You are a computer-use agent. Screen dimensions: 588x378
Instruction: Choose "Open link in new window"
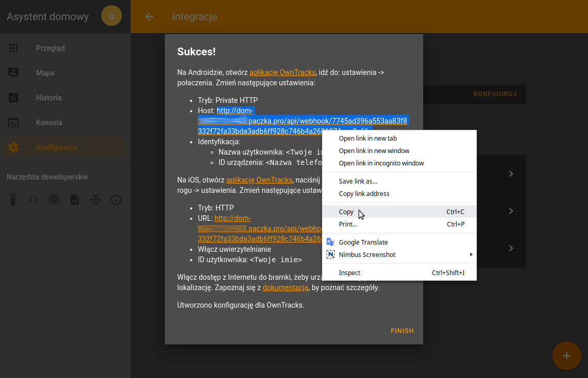tap(399, 151)
